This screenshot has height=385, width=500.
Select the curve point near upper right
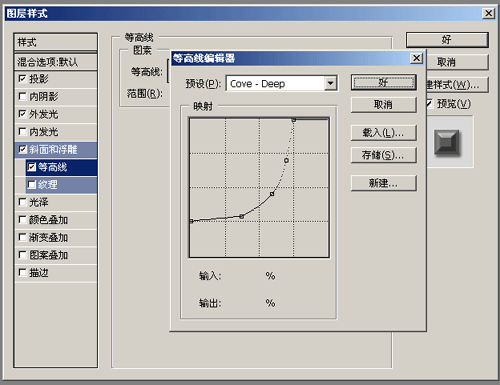pos(286,160)
